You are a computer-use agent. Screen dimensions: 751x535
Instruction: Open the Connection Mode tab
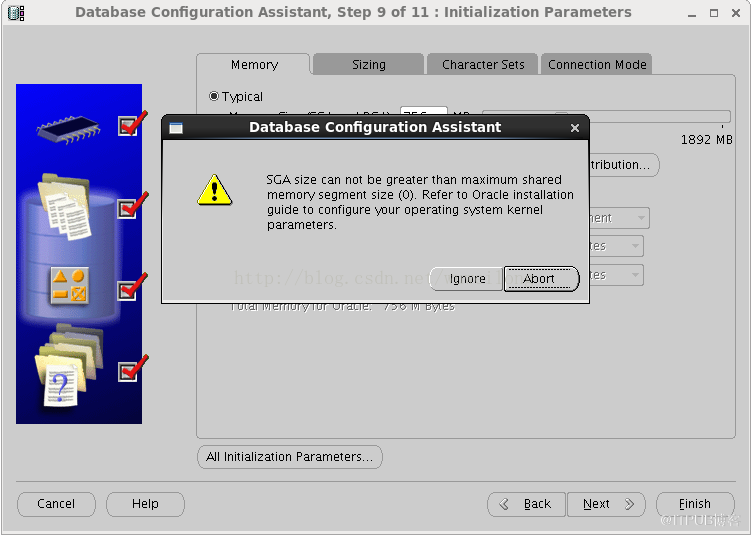click(597, 65)
